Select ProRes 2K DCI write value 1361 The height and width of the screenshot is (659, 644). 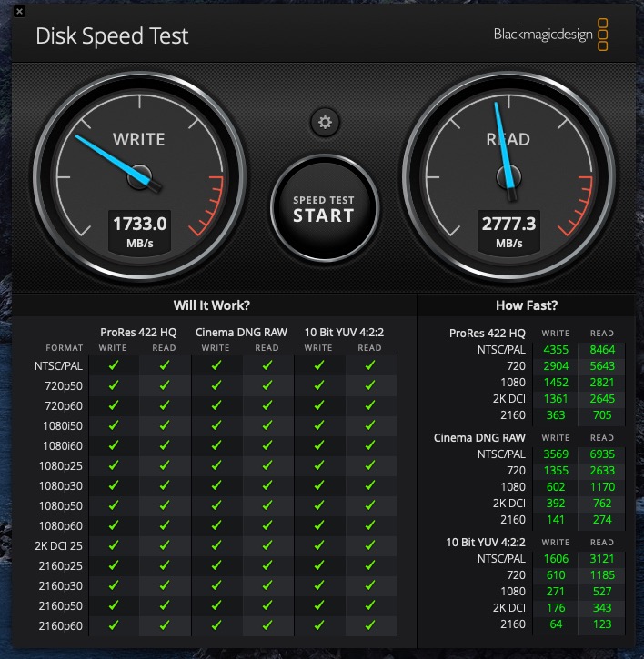pyautogui.click(x=556, y=399)
